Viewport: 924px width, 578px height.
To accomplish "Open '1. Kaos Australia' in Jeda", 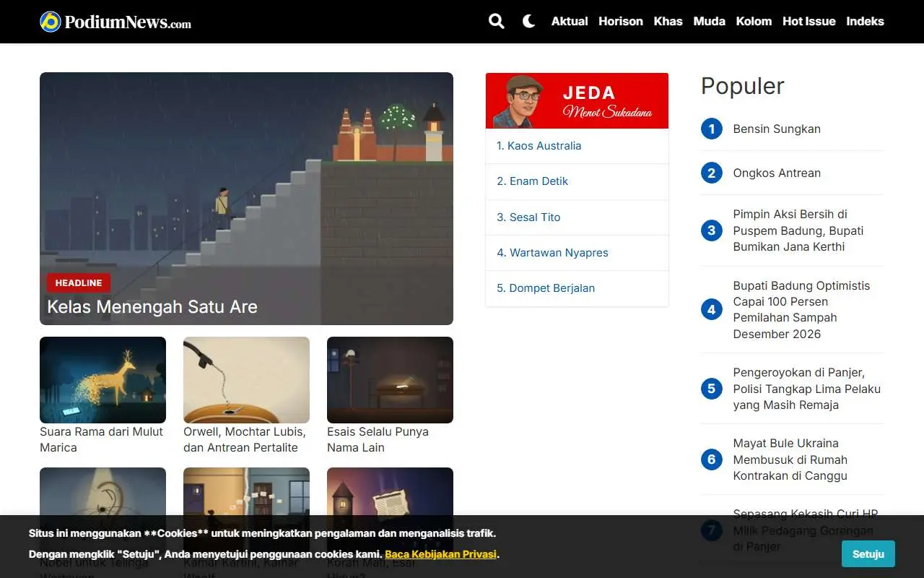I will [539, 146].
